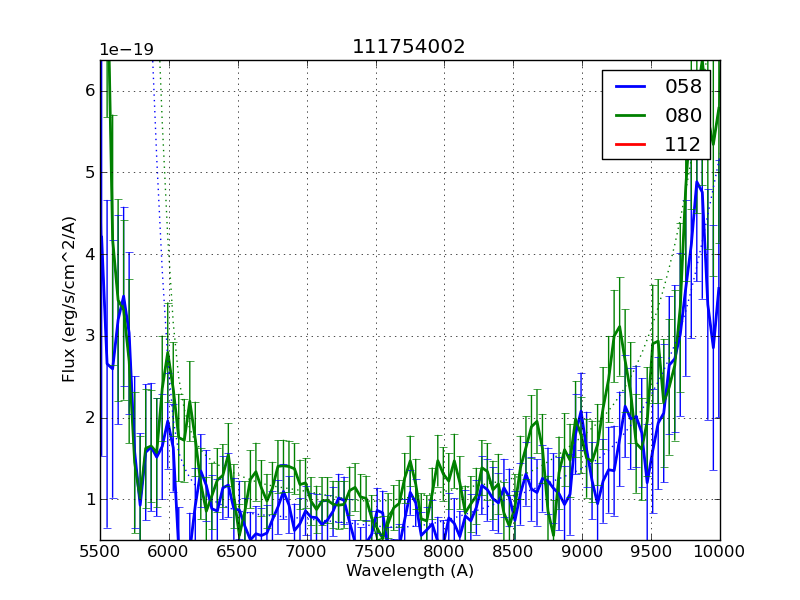Select the 058 legend label

[x=683, y=87]
